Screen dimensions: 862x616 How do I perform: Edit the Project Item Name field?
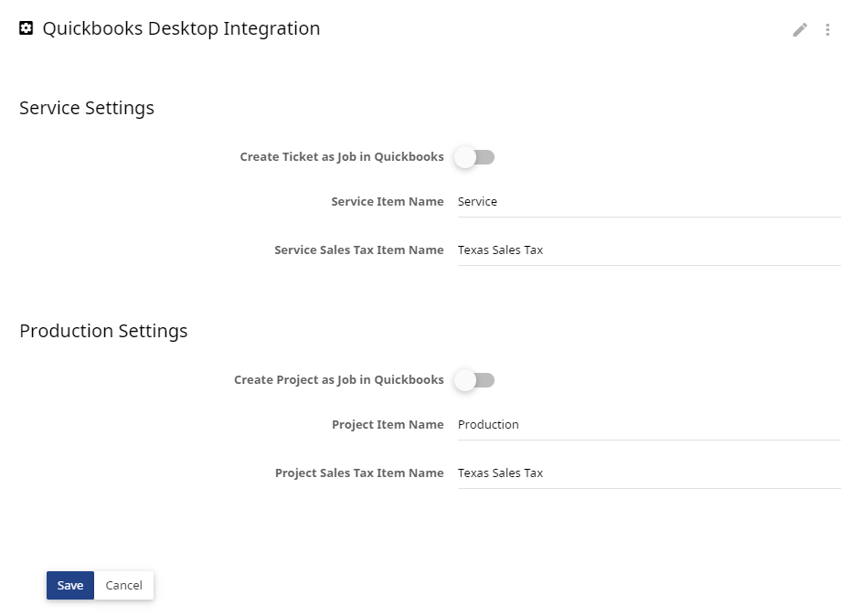tap(649, 425)
